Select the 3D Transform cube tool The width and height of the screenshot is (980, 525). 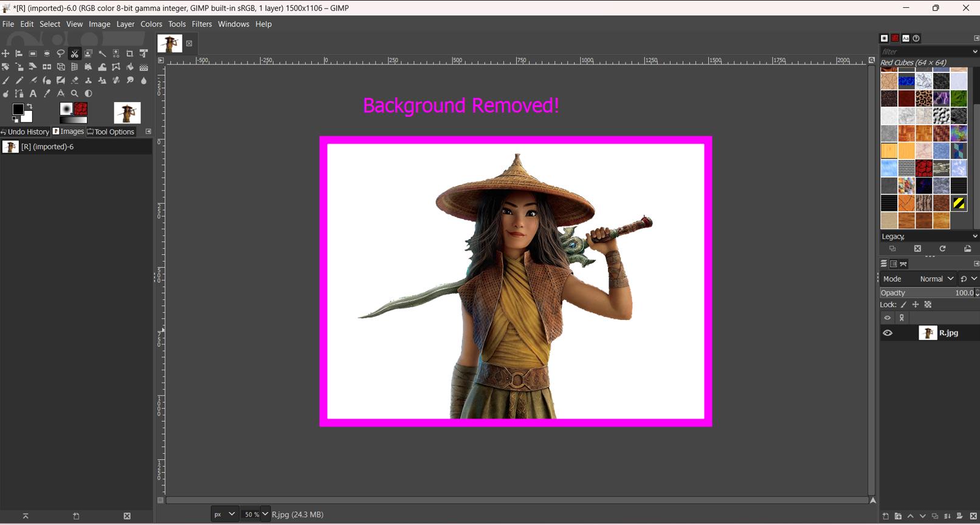(x=61, y=67)
